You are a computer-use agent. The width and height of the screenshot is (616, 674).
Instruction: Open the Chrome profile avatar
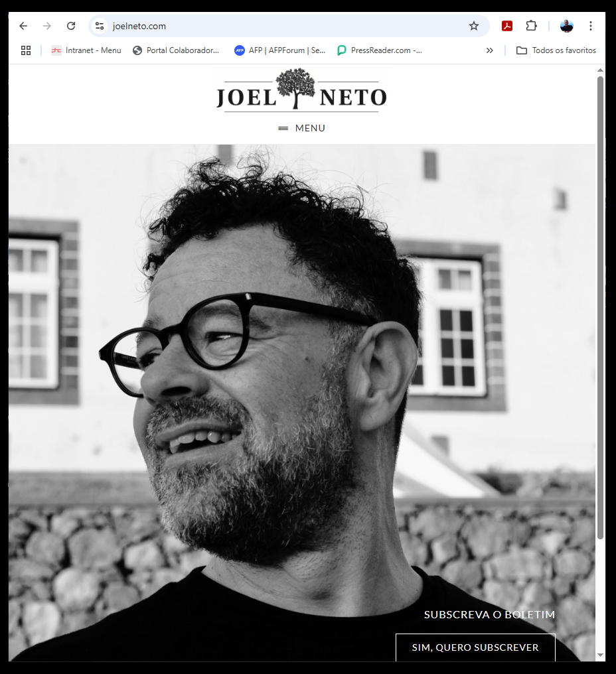pos(566,26)
